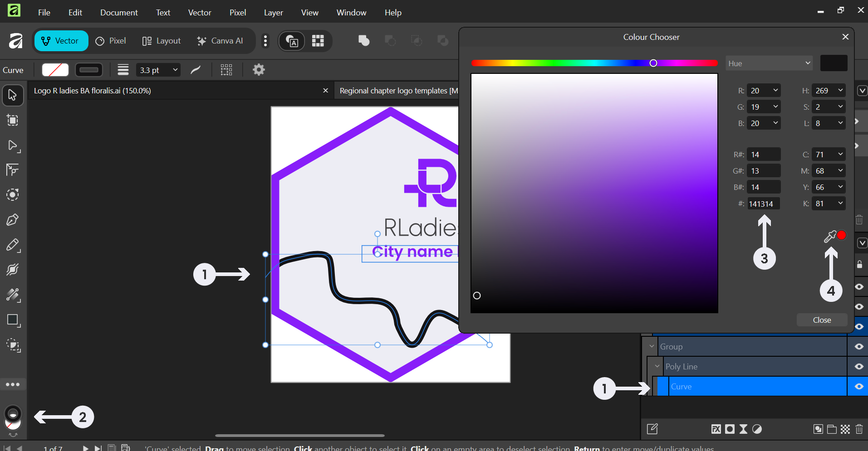Screen dimensions: 868x451
Task: Select the Pen tool
Action: (x=13, y=220)
